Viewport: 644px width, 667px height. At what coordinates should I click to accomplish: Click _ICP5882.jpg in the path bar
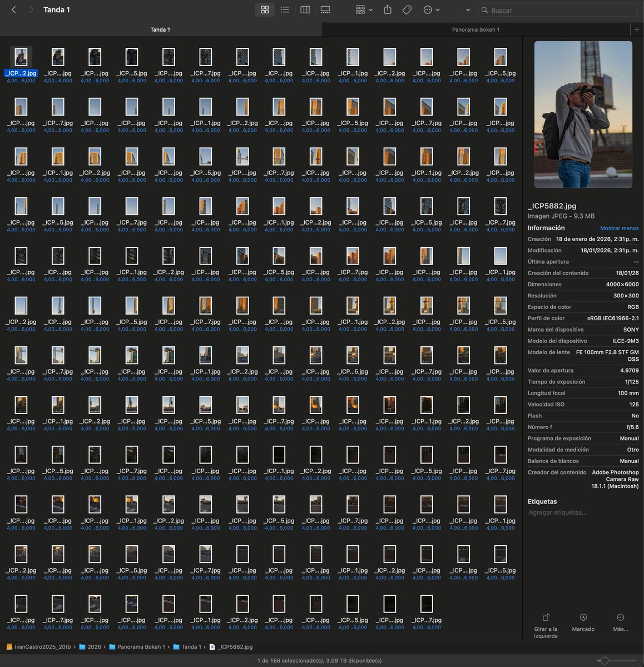[231, 647]
